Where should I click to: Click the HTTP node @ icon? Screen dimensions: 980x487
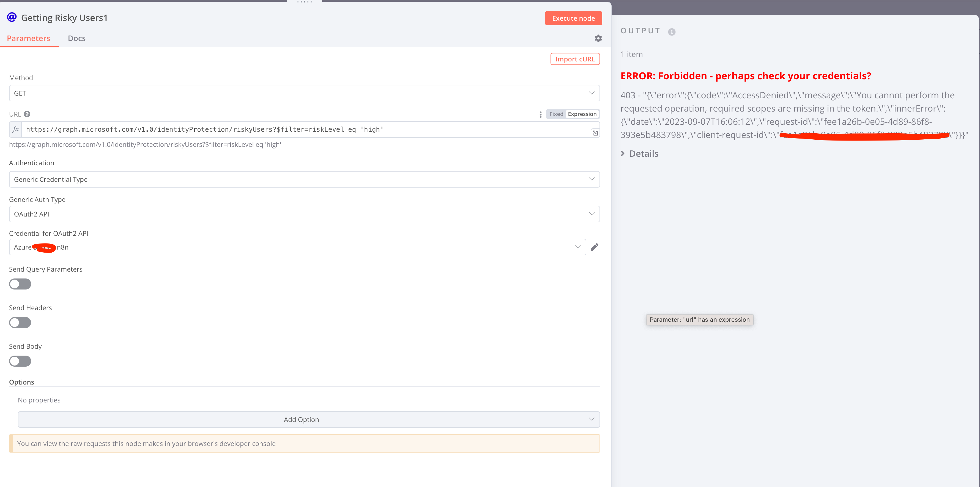tap(12, 18)
